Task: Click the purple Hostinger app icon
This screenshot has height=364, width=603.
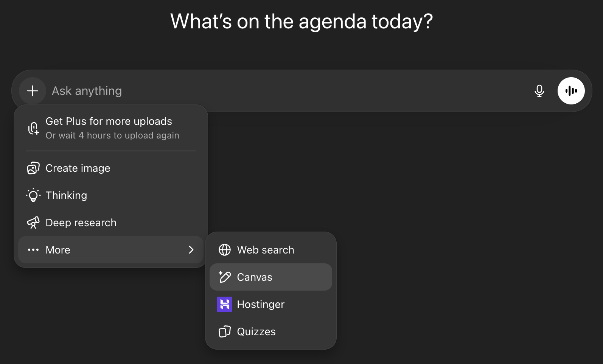Action: click(225, 304)
